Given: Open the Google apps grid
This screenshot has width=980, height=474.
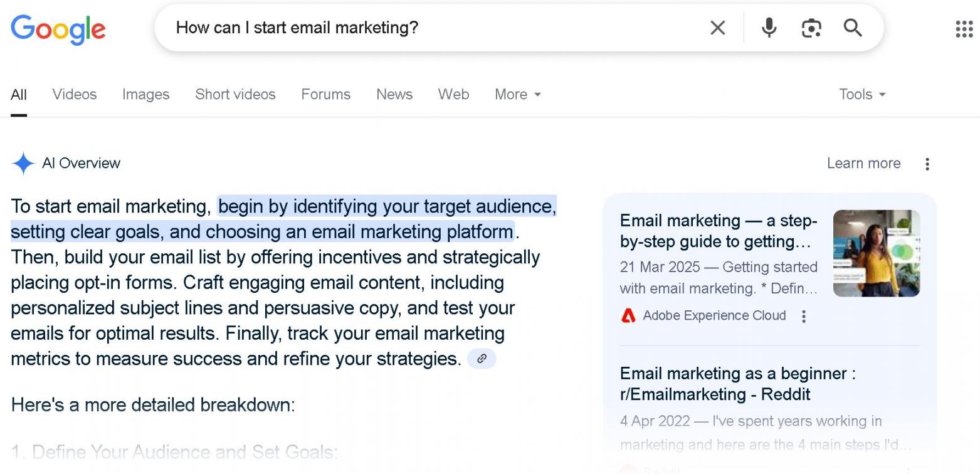Looking at the screenshot, I should pos(964,29).
